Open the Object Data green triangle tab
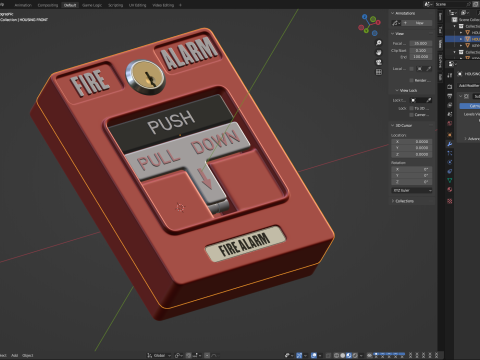 pyautogui.click(x=450, y=180)
